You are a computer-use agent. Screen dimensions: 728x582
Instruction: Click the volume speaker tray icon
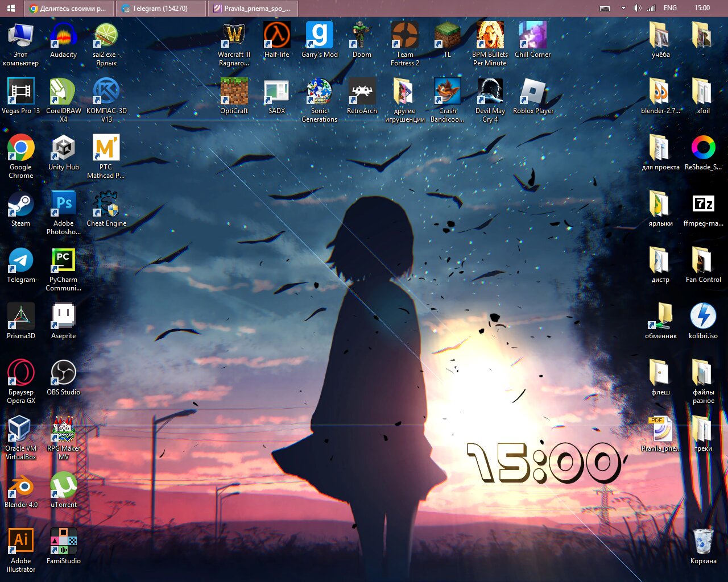637,8
